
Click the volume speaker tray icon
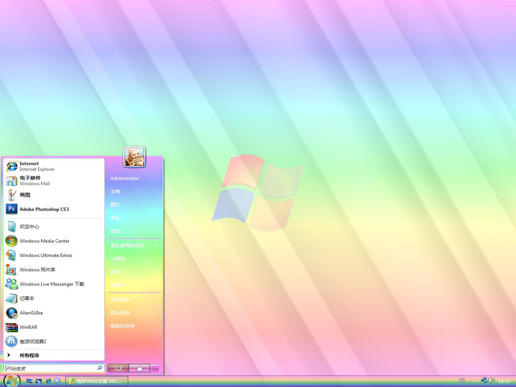[x=491, y=380]
